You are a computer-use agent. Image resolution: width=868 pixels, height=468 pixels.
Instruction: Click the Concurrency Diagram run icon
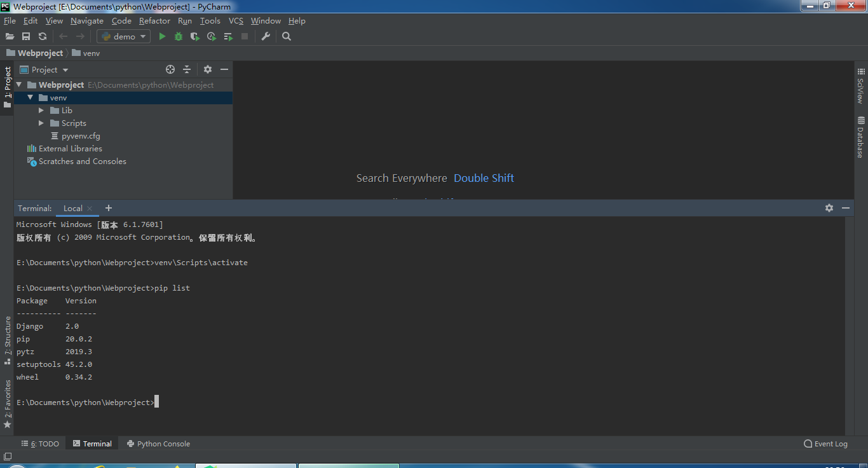click(228, 37)
